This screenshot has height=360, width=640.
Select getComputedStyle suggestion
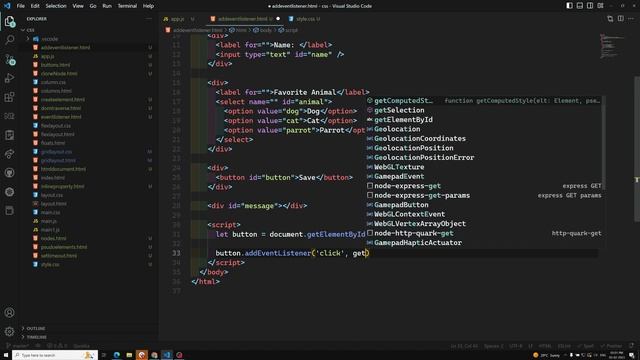tap(484, 100)
